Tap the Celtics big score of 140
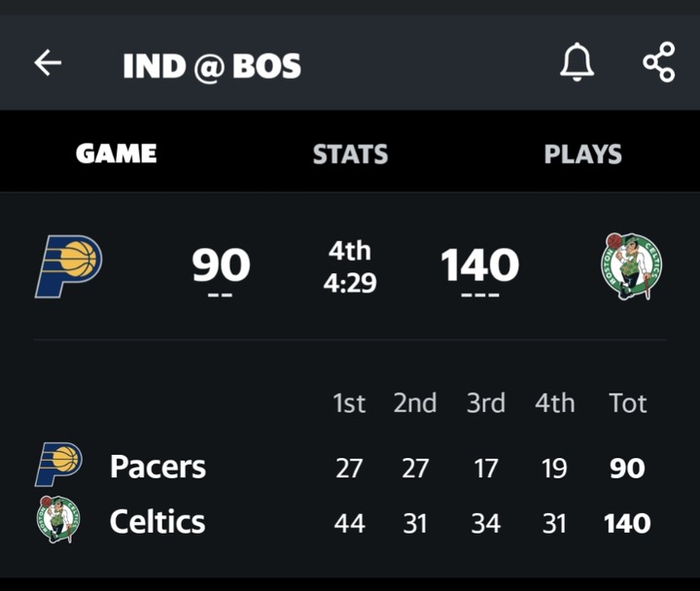This screenshot has width=700, height=591. (x=479, y=265)
